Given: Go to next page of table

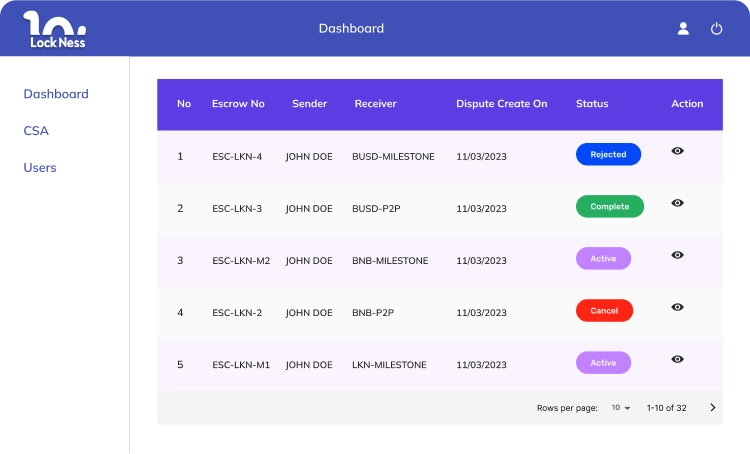Looking at the screenshot, I should [712, 408].
